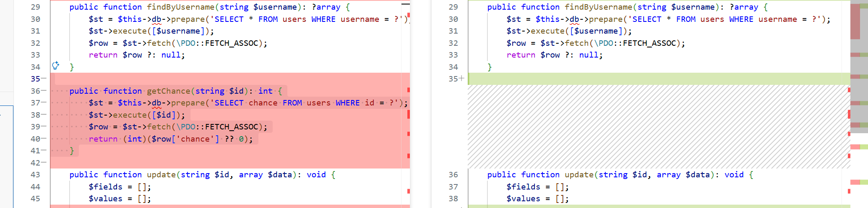Click the void return type in left pane
Viewport: 868px width, 208px height.
[316, 175]
